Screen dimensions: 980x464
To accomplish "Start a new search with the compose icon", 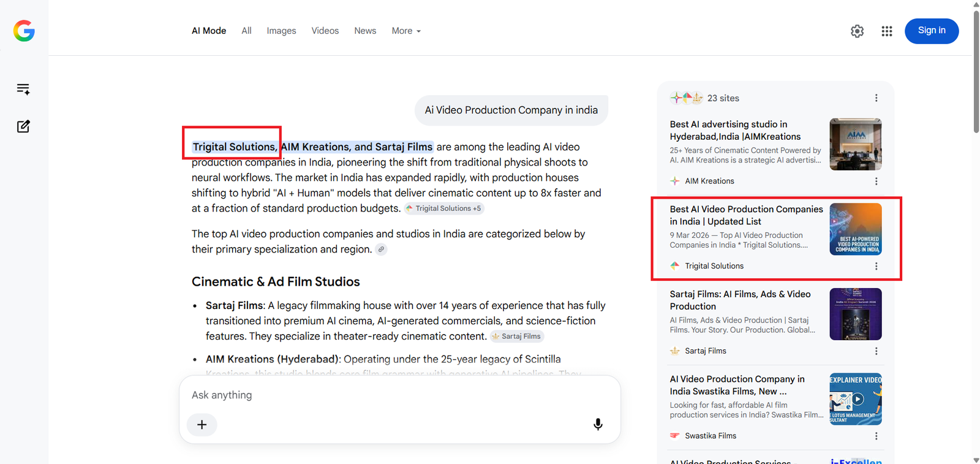I will click(23, 126).
